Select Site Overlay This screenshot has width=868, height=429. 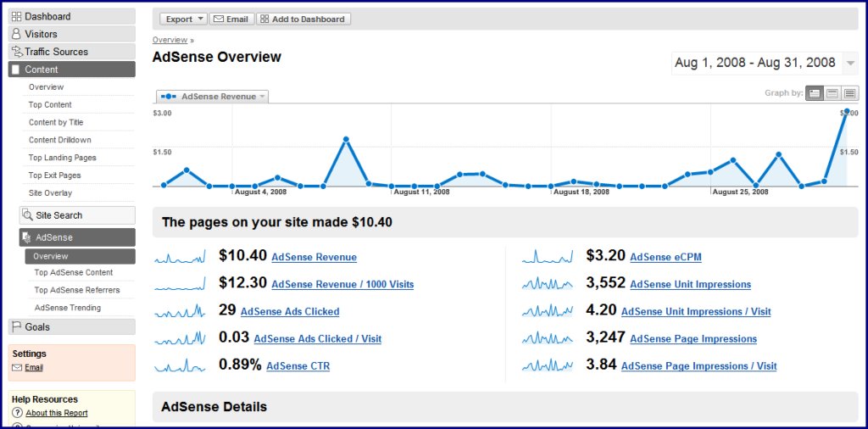pyautogui.click(x=50, y=193)
